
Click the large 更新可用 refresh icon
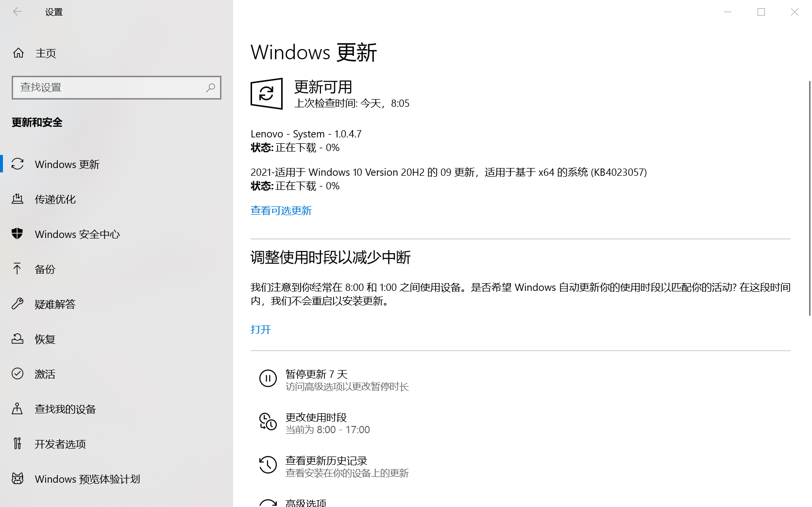(267, 94)
